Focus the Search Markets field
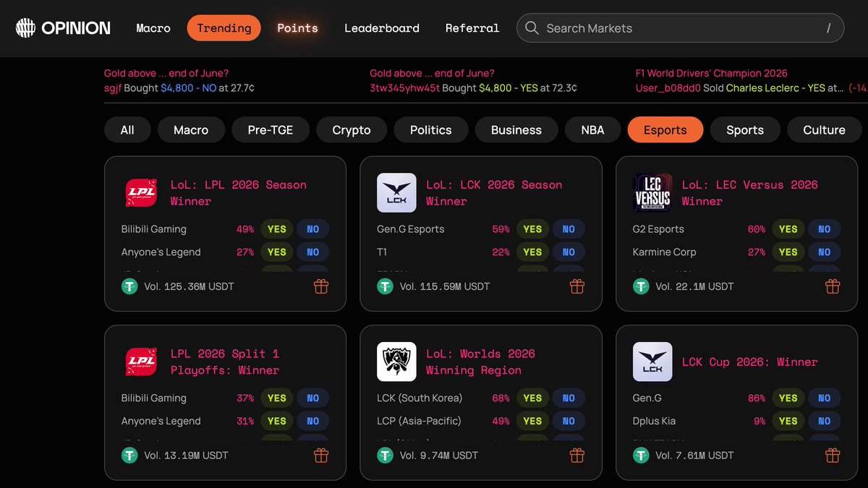Viewport: 868px width, 488px height. 680,28
